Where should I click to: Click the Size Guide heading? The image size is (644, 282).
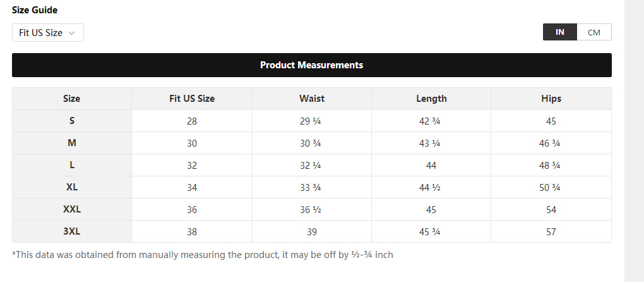pos(33,10)
